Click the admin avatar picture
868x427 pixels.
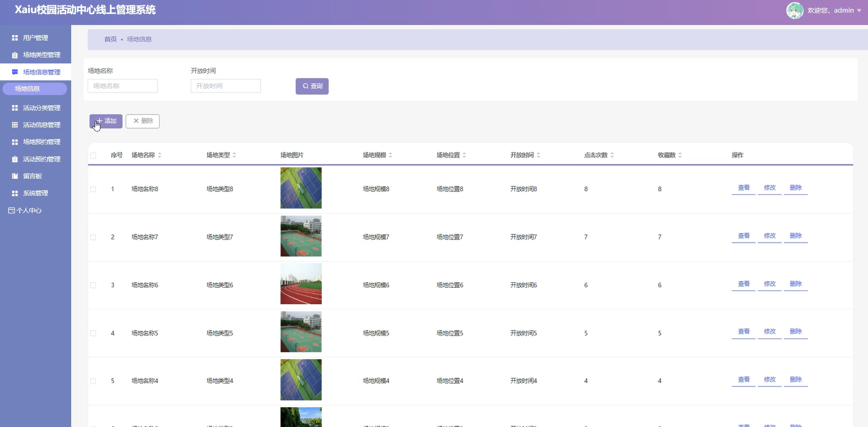click(795, 10)
